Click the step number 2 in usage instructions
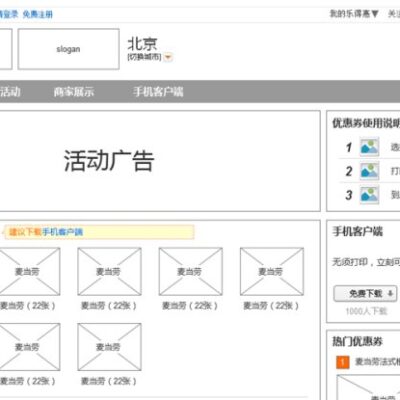Screen dimensions: 400x400 click(x=349, y=171)
